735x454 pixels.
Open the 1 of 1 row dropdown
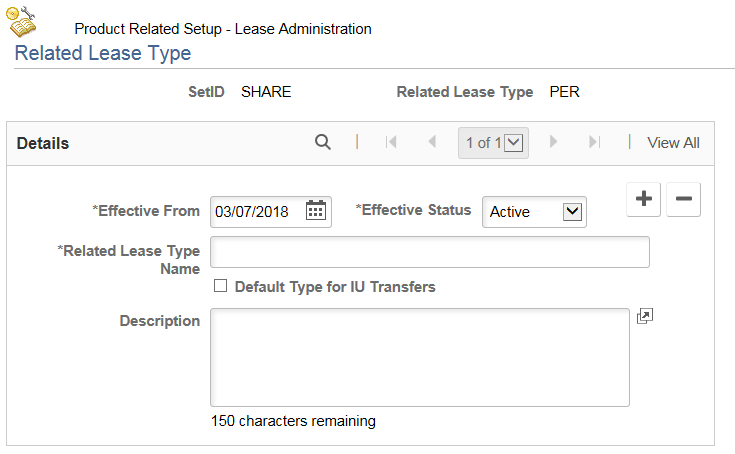[493, 143]
